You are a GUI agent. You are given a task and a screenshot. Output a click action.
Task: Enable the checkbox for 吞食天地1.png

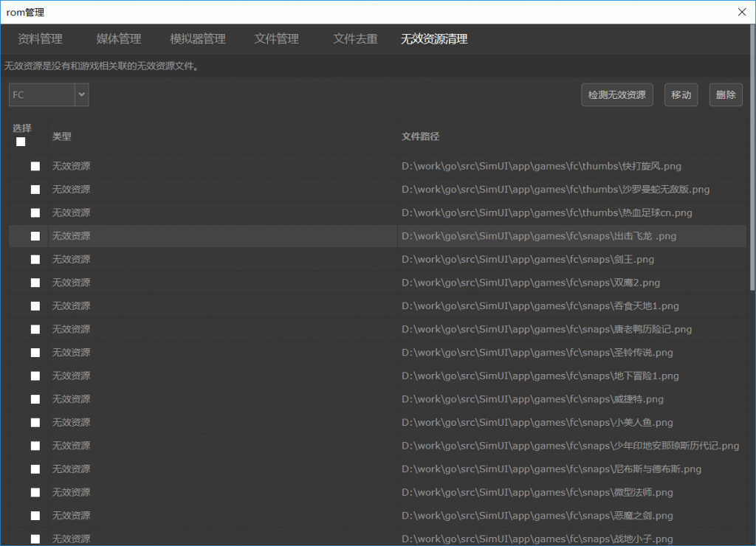(35, 306)
